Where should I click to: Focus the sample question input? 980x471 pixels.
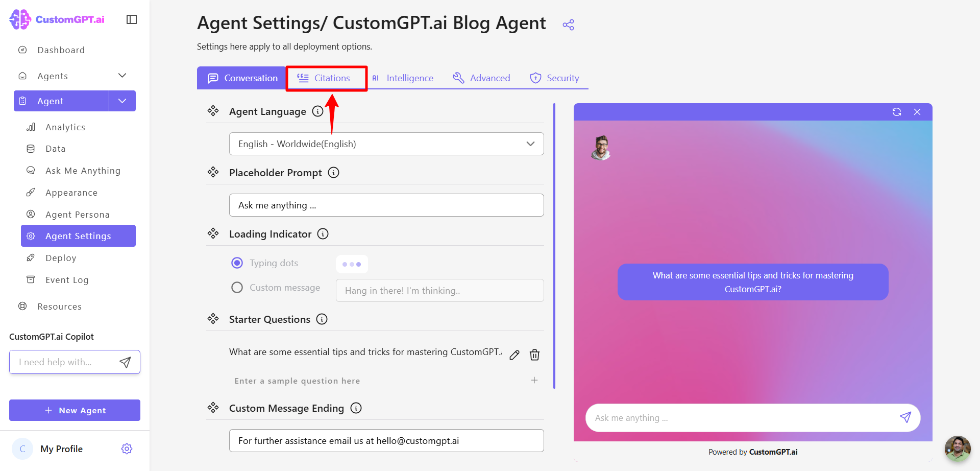378,381
